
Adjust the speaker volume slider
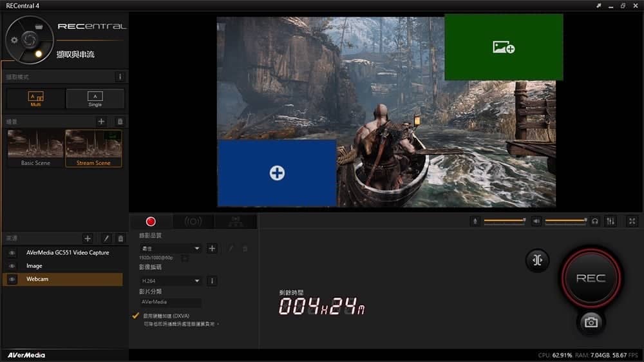[566, 221]
